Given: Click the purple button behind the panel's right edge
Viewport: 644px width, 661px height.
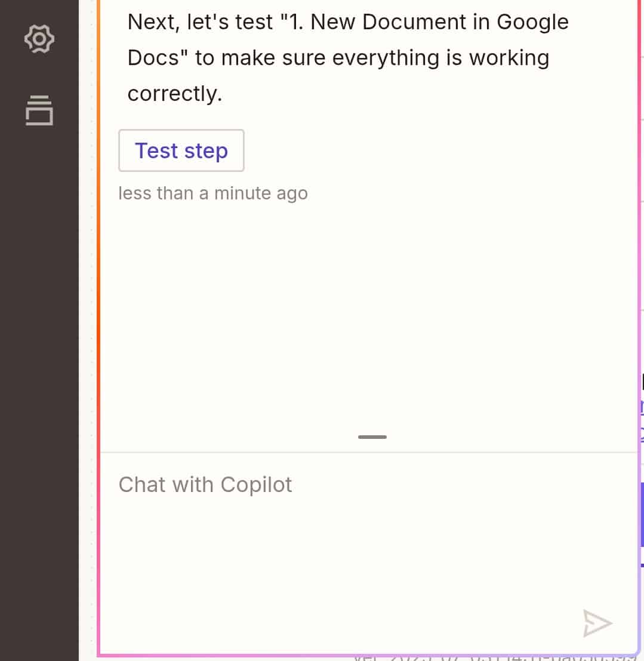Looking at the screenshot, I should click(x=642, y=515).
